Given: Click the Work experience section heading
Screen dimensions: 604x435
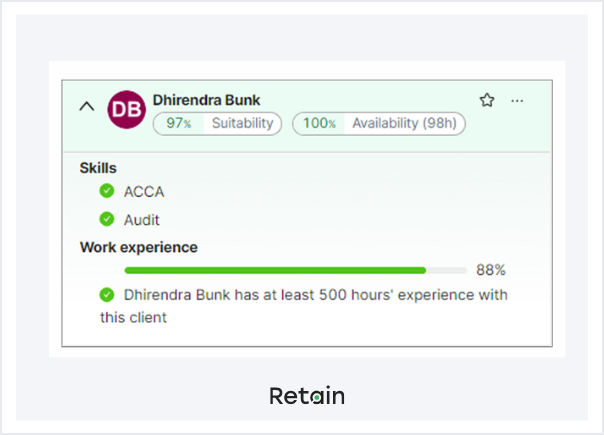Looking at the screenshot, I should (138, 247).
